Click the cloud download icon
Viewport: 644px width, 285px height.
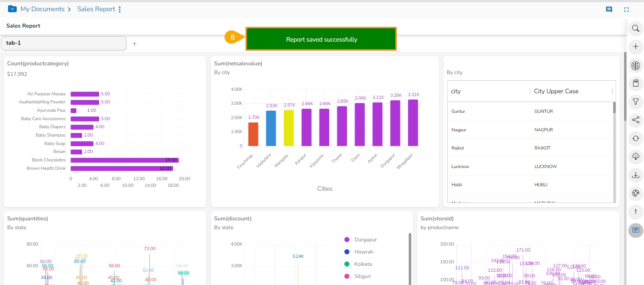click(x=636, y=156)
